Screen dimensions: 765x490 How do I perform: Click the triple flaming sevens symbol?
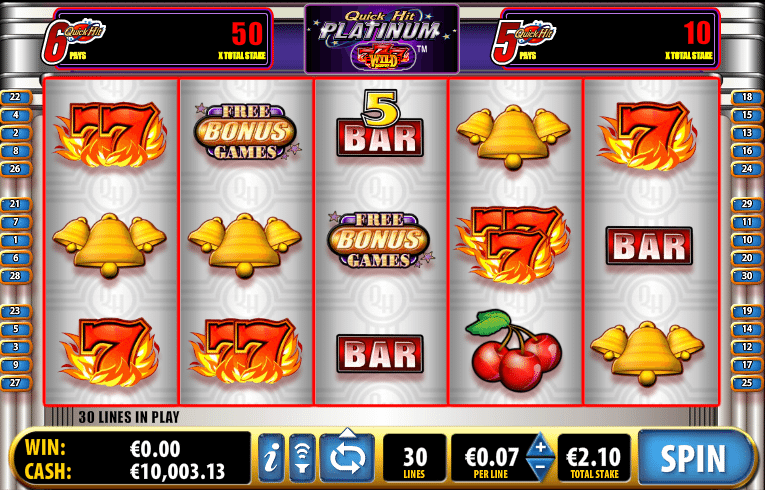pyautogui.click(x=513, y=245)
